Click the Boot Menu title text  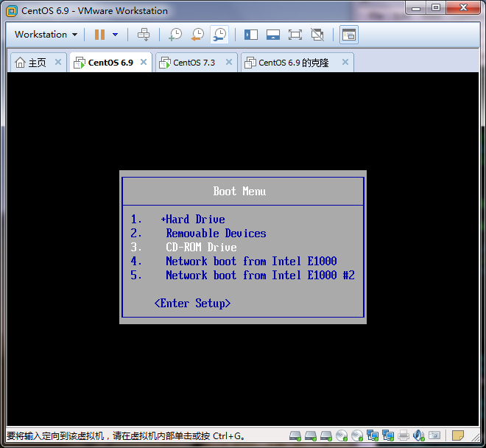(x=239, y=191)
